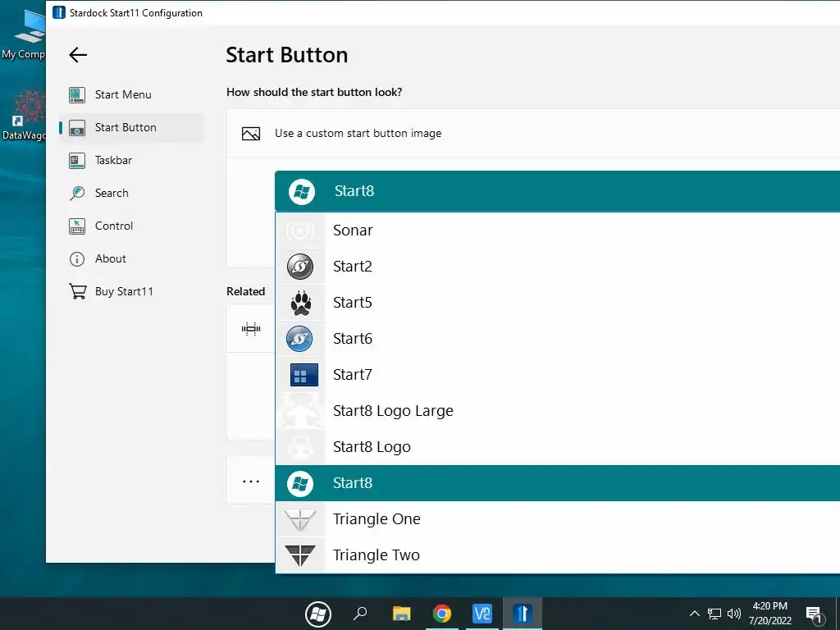The image size is (840, 630).
Task: Choose Sonar from the button list
Action: click(x=557, y=231)
